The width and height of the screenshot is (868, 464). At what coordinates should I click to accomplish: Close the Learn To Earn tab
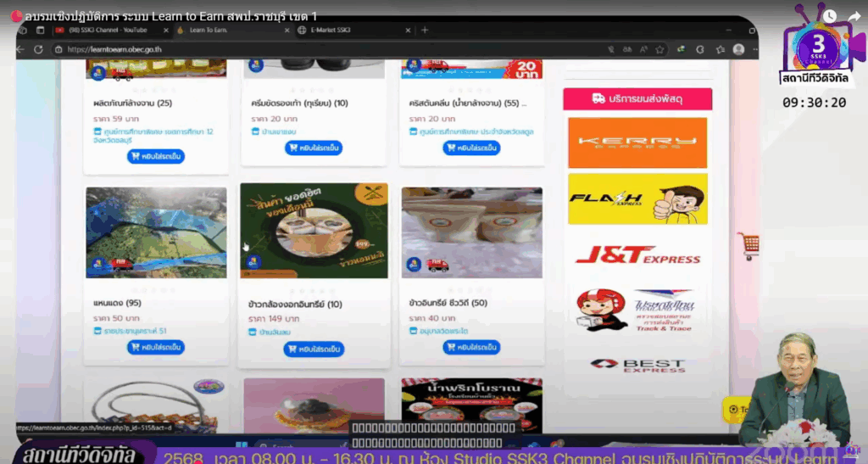coord(283,30)
